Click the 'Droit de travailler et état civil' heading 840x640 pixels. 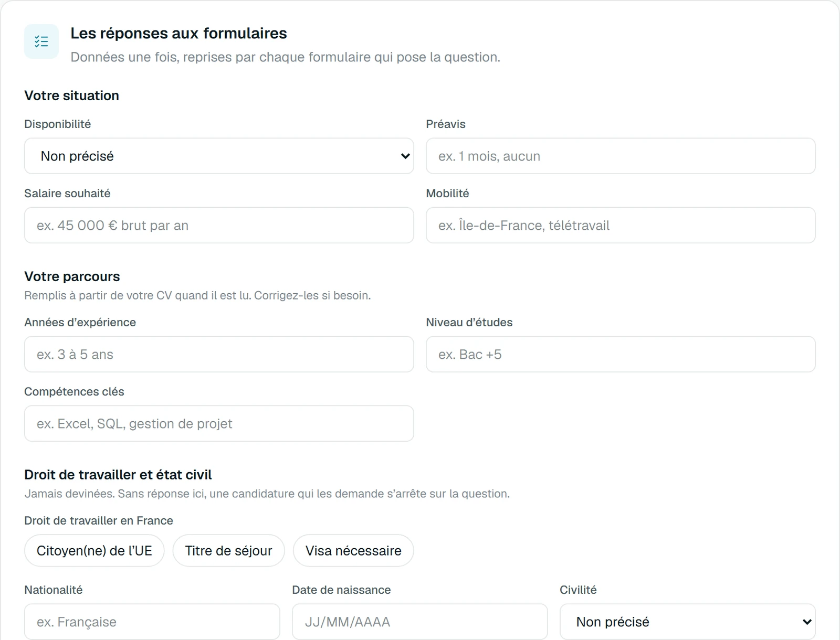click(x=118, y=475)
